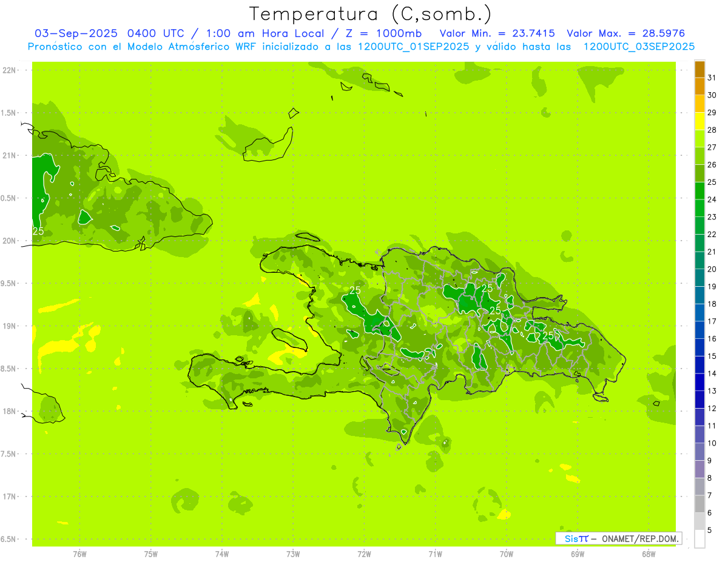
Task: Click the blue legend segment between 14 and 15
Action: 699,365
